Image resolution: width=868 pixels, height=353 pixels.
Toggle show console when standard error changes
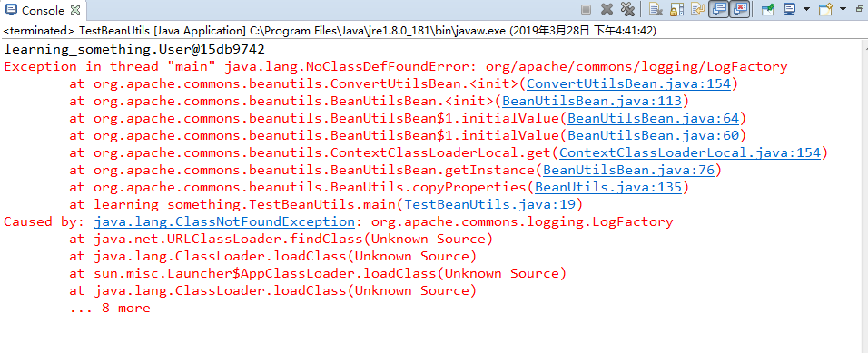(x=740, y=9)
